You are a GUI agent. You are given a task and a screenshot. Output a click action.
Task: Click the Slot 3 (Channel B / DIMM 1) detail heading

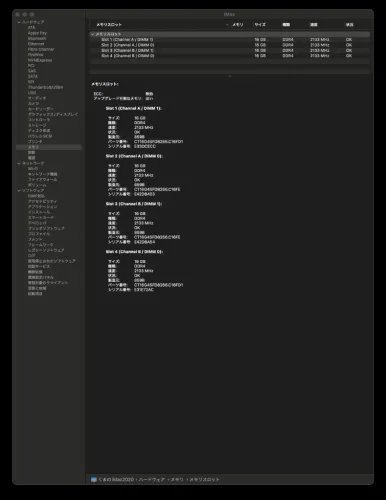click(x=134, y=204)
